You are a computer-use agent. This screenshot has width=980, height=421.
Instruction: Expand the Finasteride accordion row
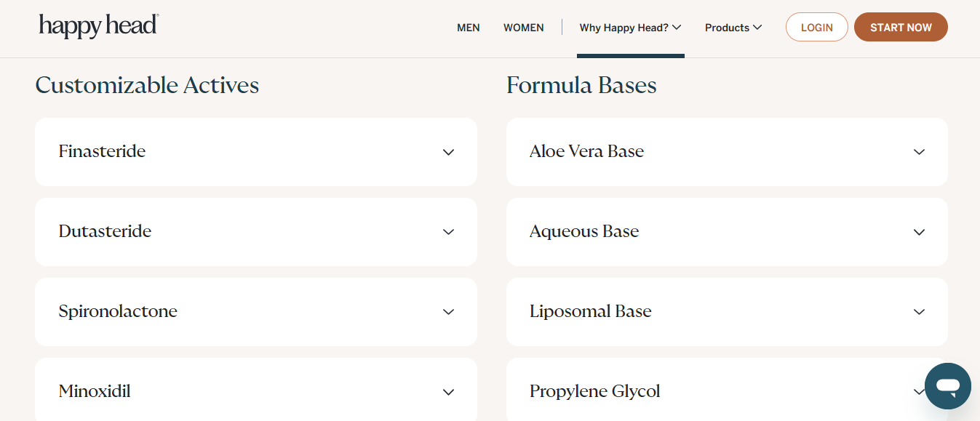pos(256,152)
